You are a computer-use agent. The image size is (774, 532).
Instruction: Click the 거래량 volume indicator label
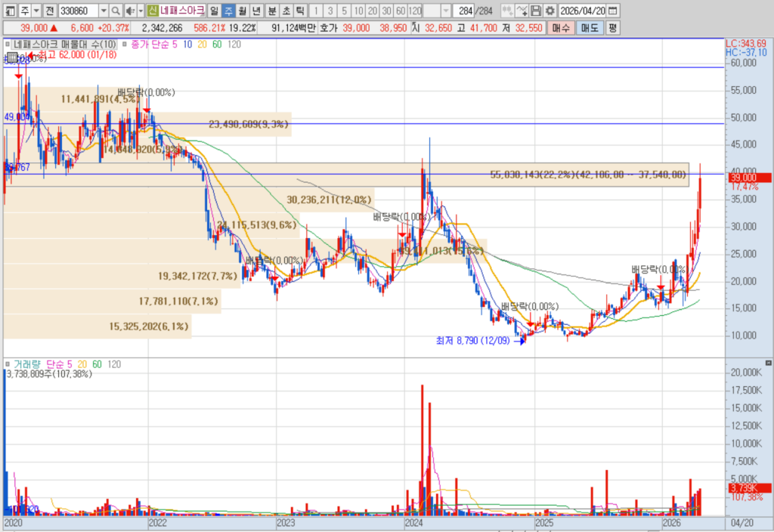pyautogui.click(x=27, y=364)
